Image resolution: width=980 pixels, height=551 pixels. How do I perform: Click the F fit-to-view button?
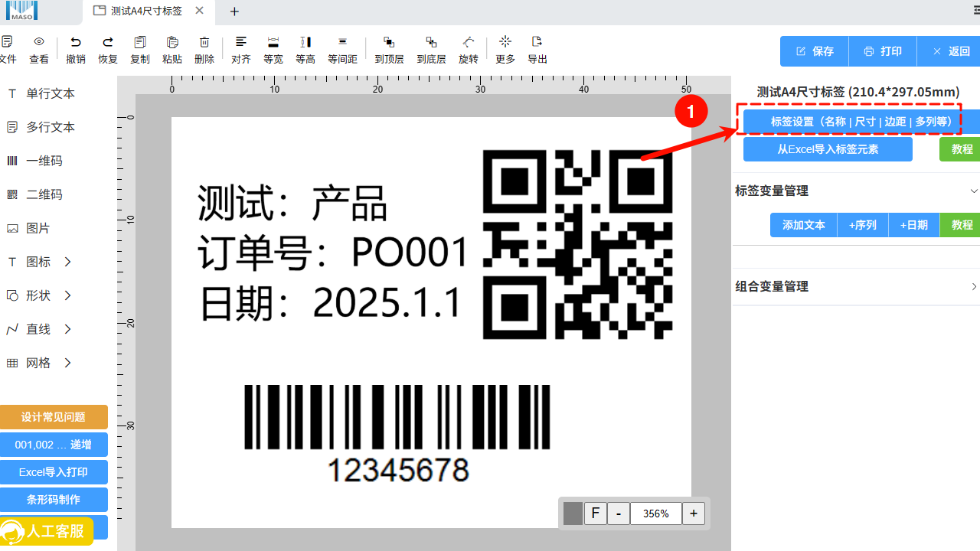tap(595, 514)
